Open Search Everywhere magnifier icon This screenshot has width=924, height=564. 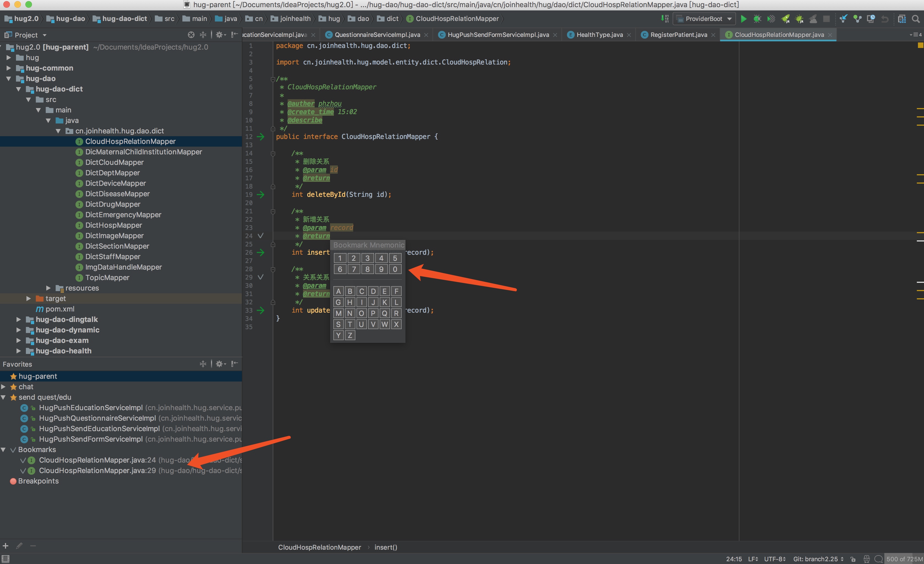[x=916, y=19]
